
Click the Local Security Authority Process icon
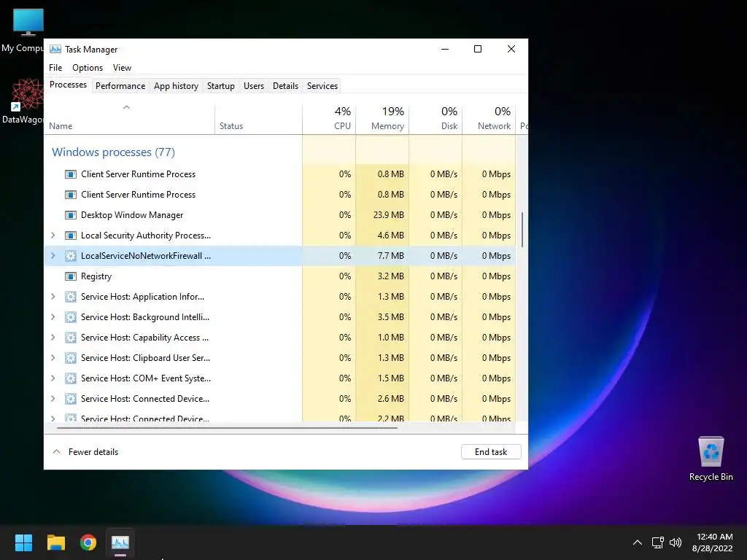tap(71, 236)
